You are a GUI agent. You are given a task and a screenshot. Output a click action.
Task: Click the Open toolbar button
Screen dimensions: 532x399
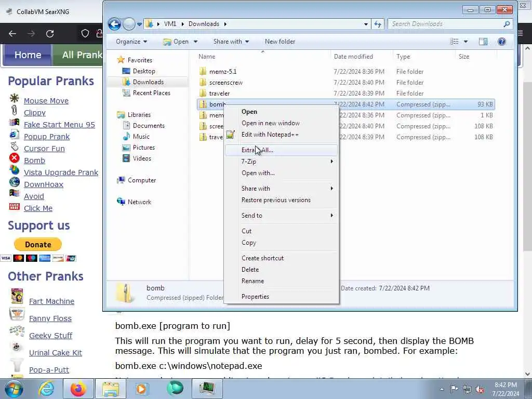(x=176, y=42)
